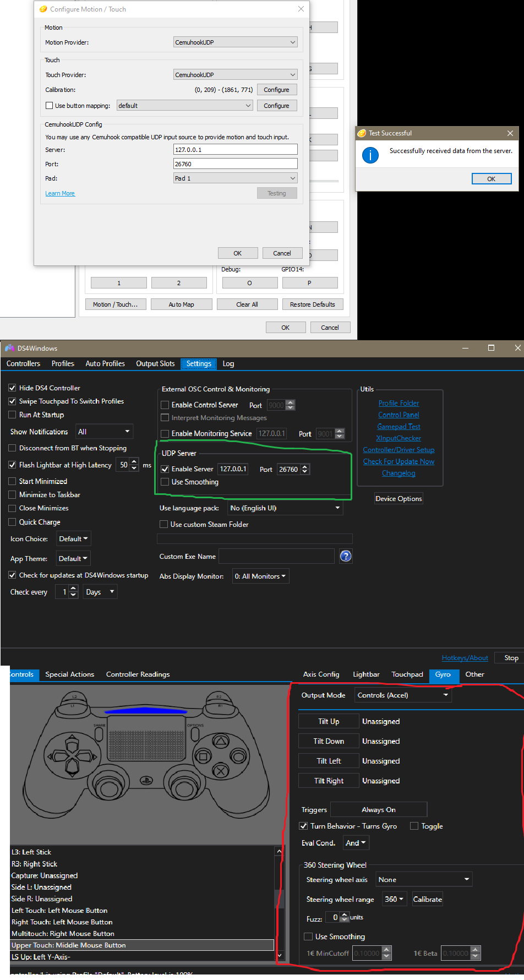
Task: Click the D-pad on controller image
Action: (72, 756)
